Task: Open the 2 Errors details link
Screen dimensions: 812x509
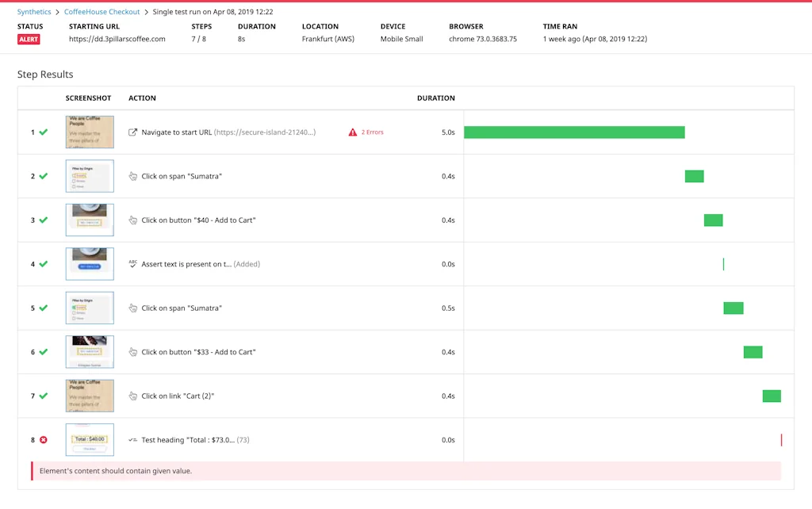Action: pos(371,132)
